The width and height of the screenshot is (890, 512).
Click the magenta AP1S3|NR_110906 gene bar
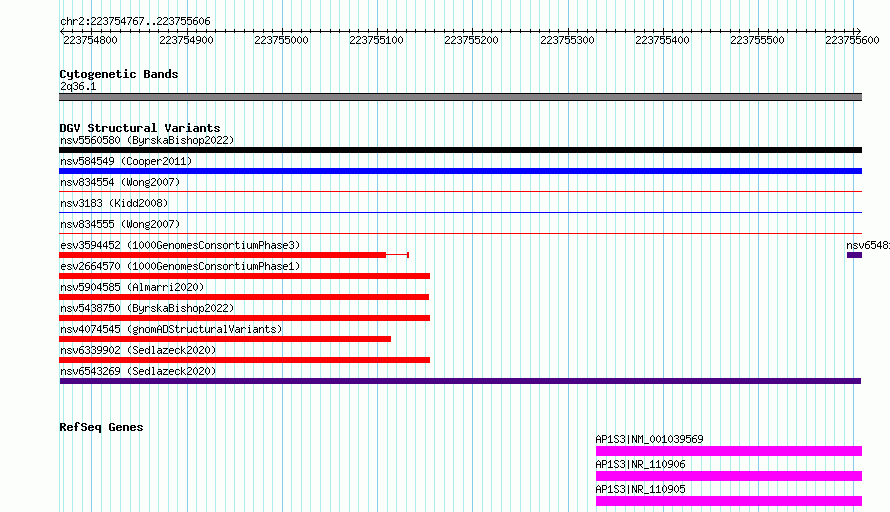(729, 476)
